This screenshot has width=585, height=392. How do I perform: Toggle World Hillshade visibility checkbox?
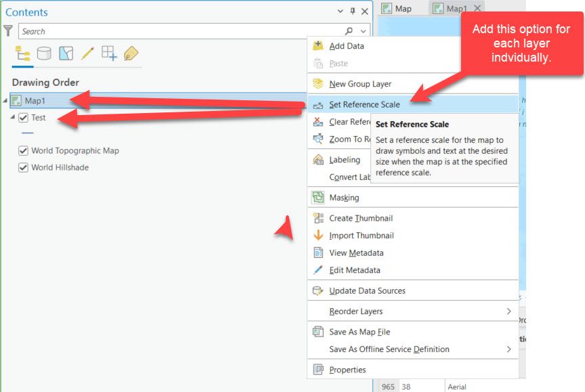[23, 167]
